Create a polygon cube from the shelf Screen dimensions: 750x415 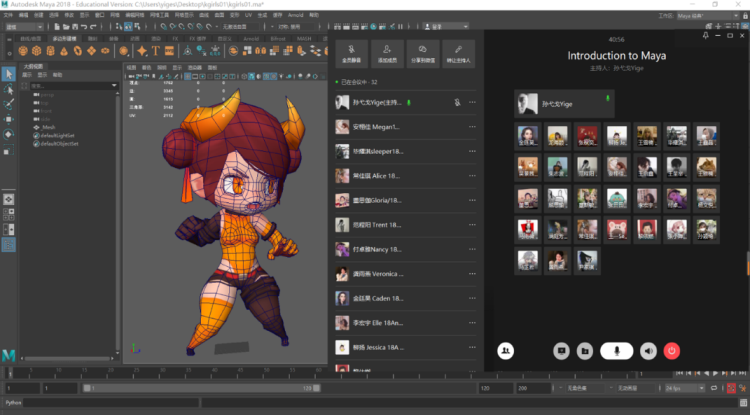[x=36, y=51]
